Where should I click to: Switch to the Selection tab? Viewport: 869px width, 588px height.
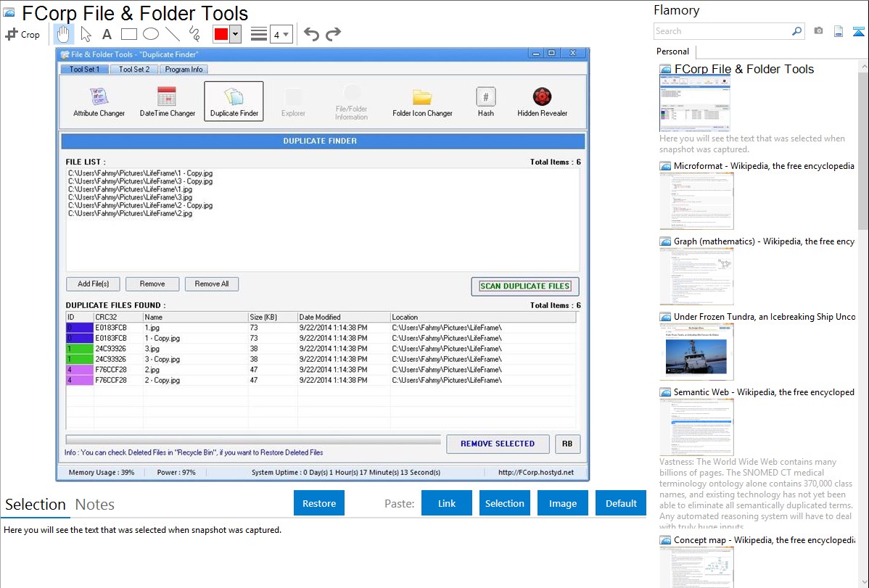pos(36,505)
